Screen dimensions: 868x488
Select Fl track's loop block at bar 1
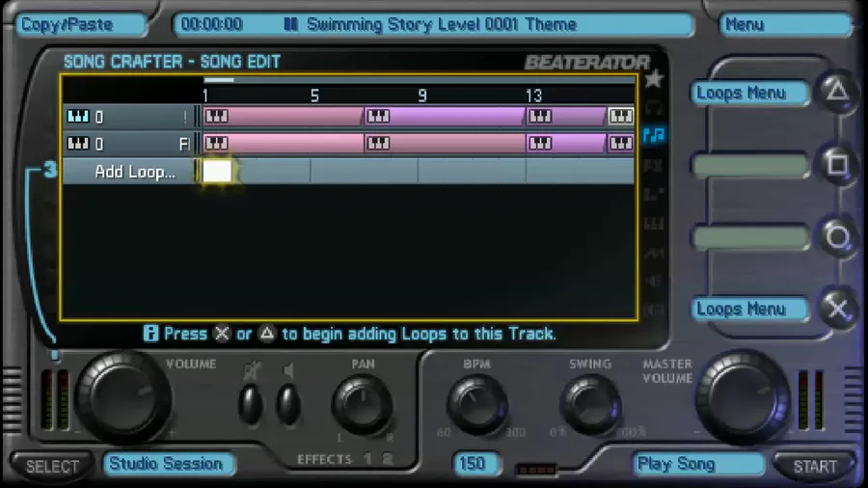(283, 144)
